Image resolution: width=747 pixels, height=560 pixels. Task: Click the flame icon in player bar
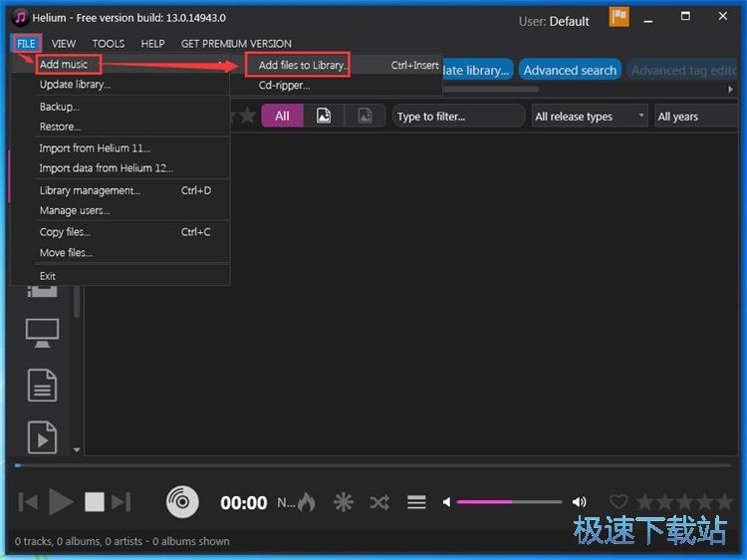coord(307,502)
